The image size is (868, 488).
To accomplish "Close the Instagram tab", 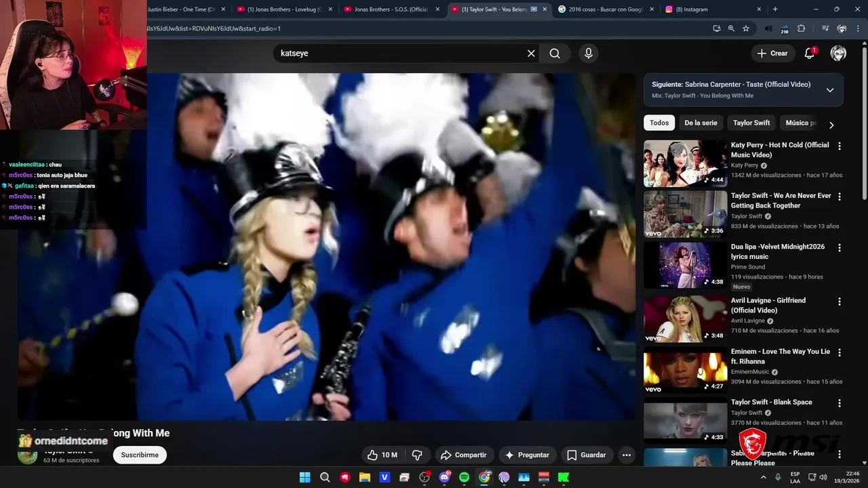I will tap(759, 9).
